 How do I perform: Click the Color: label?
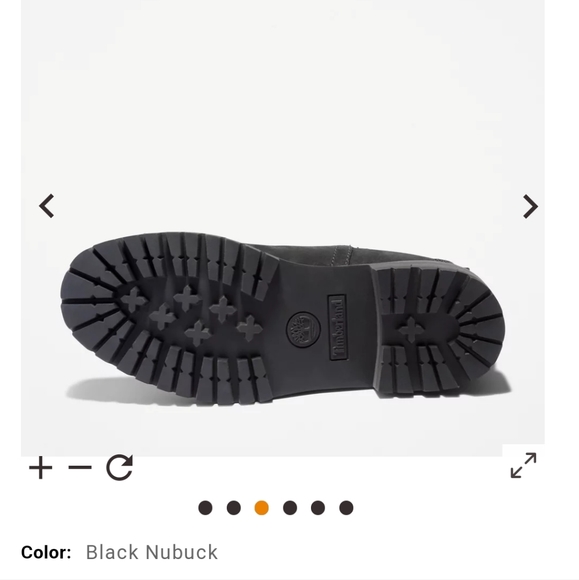point(46,552)
